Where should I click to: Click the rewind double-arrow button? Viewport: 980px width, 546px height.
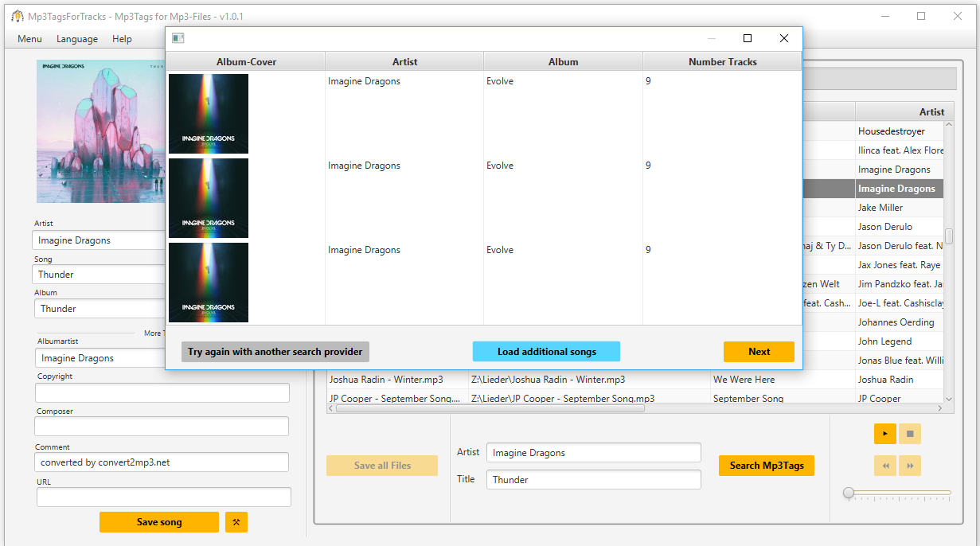pos(884,466)
